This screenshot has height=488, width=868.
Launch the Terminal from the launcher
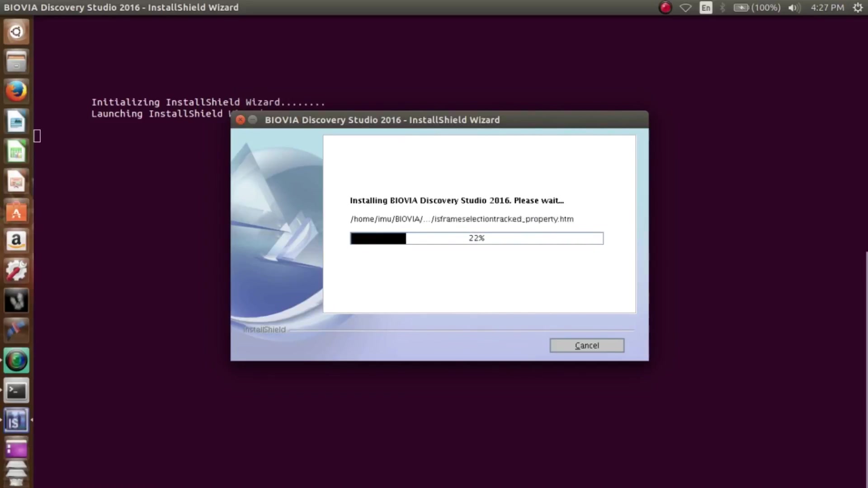coord(16,390)
